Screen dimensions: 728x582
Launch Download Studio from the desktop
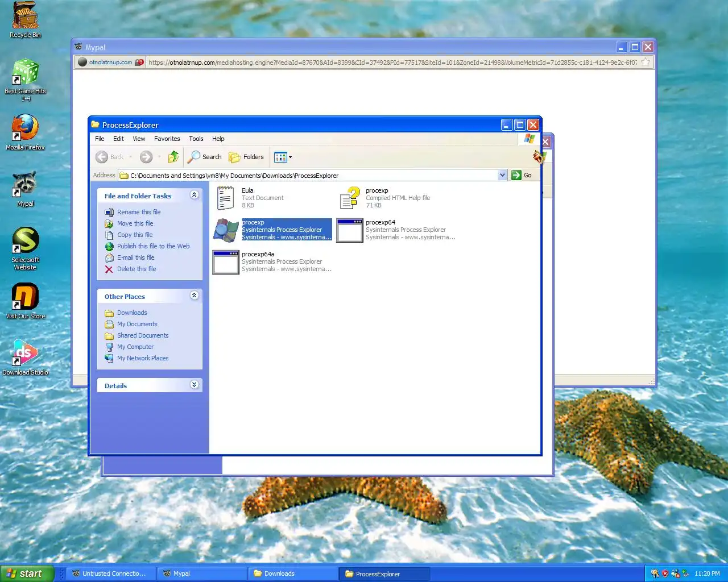click(26, 357)
